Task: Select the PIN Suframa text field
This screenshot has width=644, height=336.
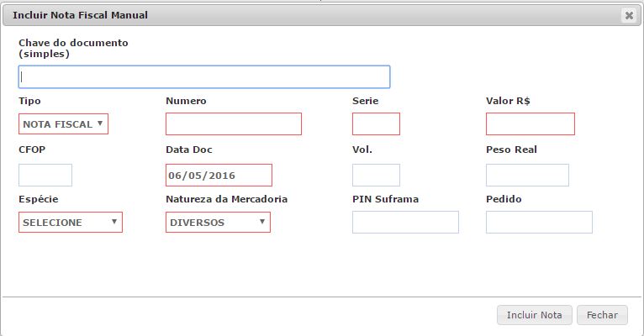Action: (x=405, y=223)
